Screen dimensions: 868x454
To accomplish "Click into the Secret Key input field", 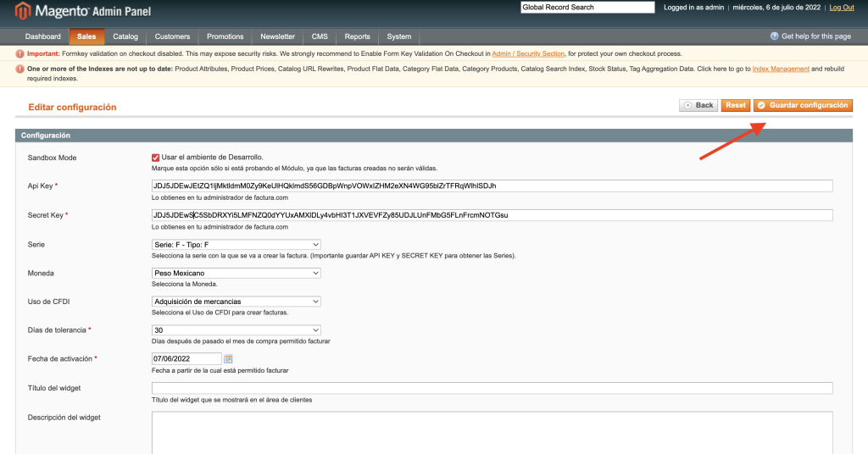I will coord(492,215).
